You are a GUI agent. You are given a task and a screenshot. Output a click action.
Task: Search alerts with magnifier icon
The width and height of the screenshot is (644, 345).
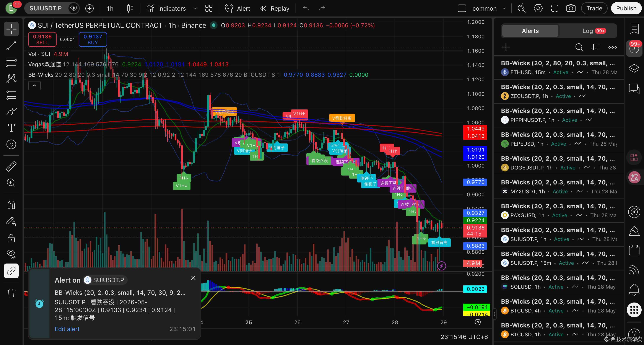click(579, 47)
